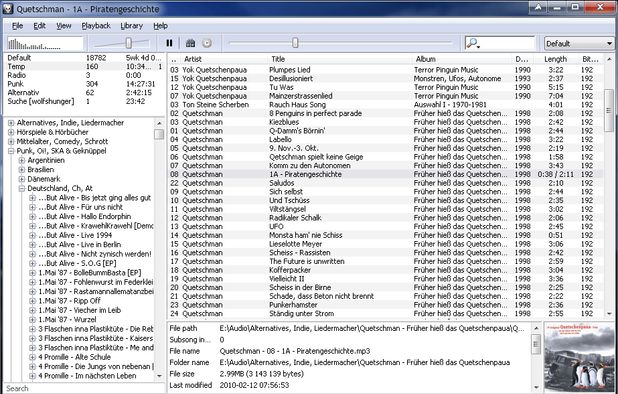Screen dimensions: 618x394
Task: Expand Mittelalter, Comedy, Schrott node
Action: (x=11, y=141)
